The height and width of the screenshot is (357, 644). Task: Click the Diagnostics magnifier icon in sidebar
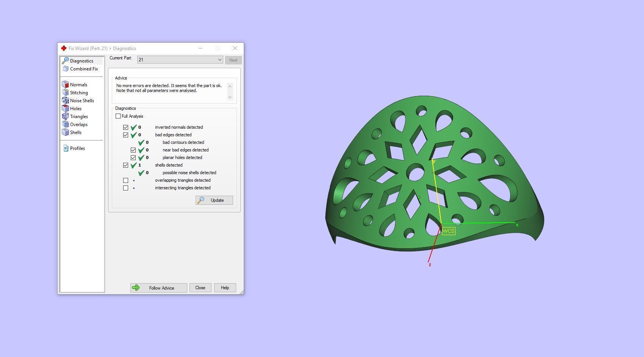pos(65,61)
